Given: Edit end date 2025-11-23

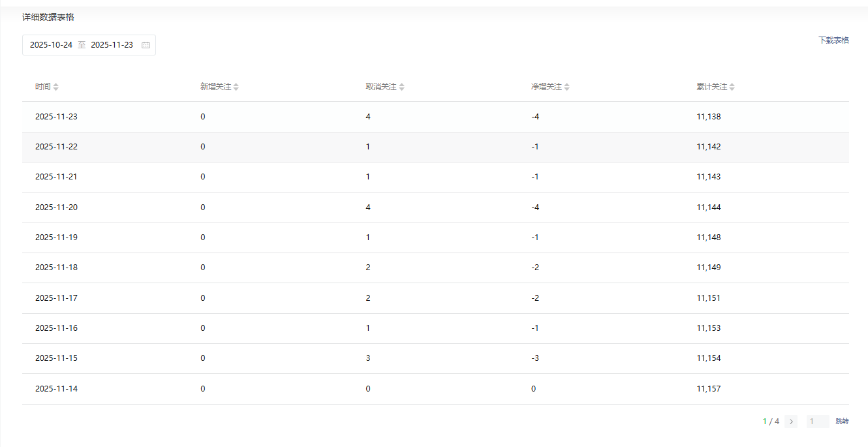Looking at the screenshot, I should pos(112,45).
